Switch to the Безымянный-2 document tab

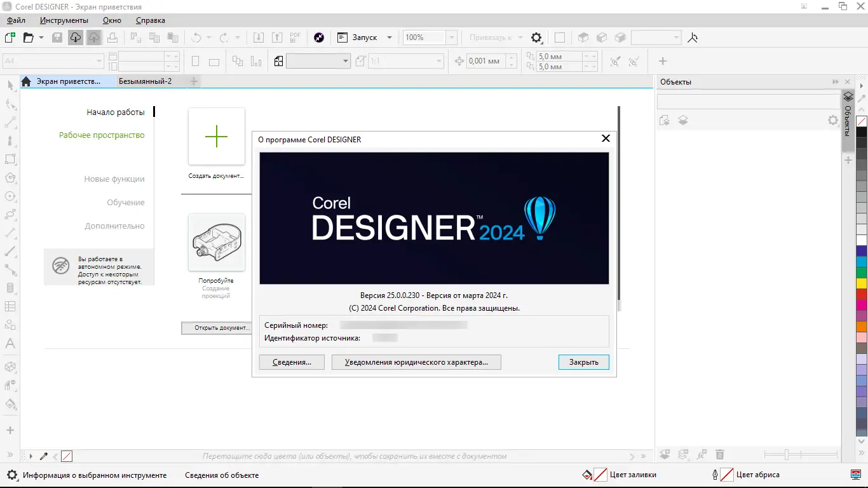point(145,81)
